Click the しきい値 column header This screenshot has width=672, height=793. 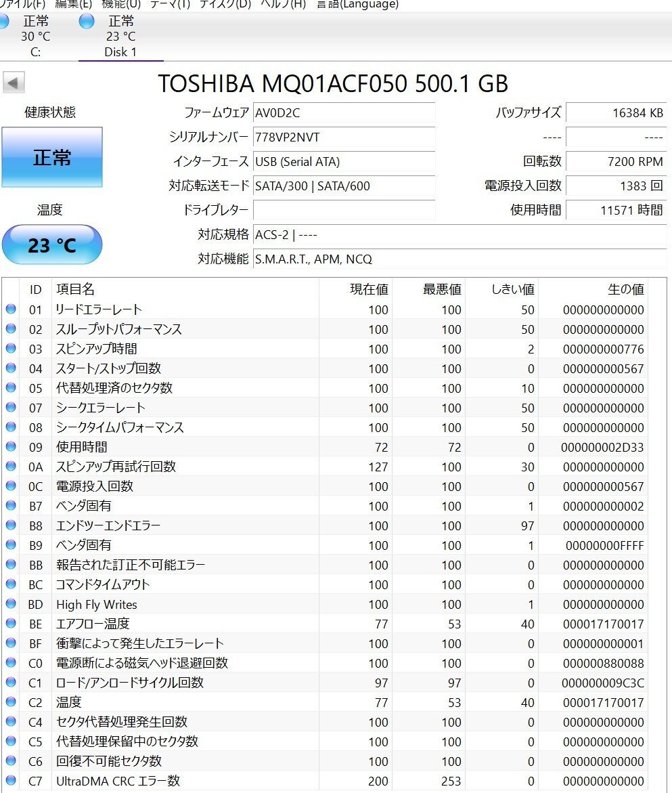pos(501,288)
